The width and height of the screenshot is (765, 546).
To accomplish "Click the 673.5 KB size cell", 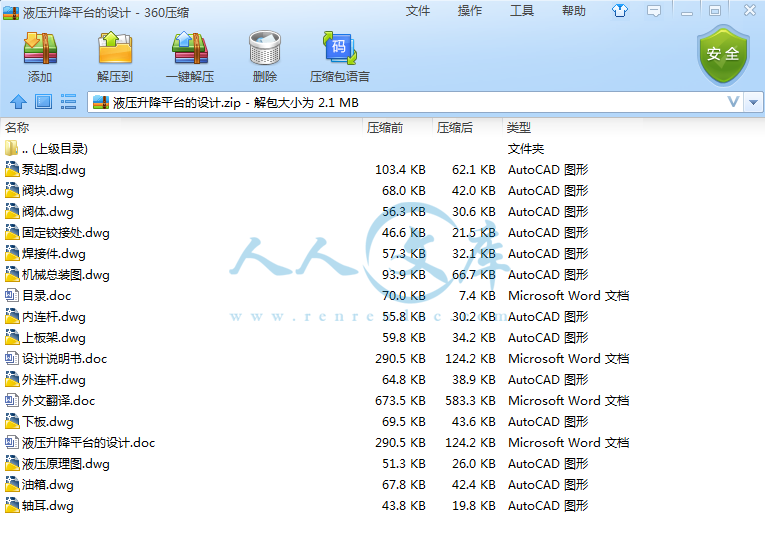I will [400, 401].
